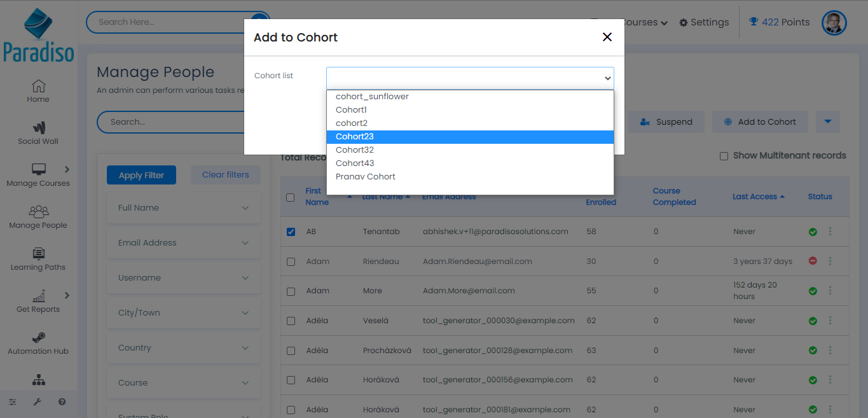Click the wrench tool icon
This screenshot has width=868, height=418.
[37, 402]
